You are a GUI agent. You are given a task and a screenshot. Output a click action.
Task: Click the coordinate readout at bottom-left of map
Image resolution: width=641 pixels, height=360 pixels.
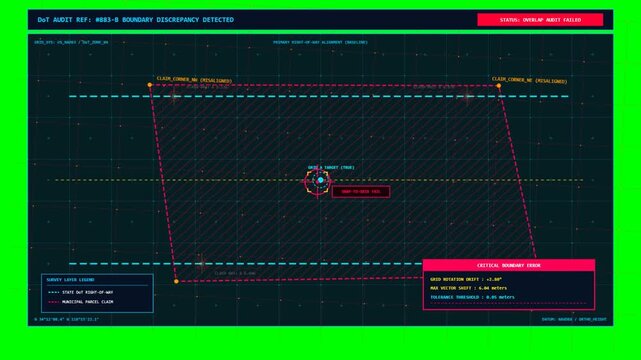tap(67, 319)
